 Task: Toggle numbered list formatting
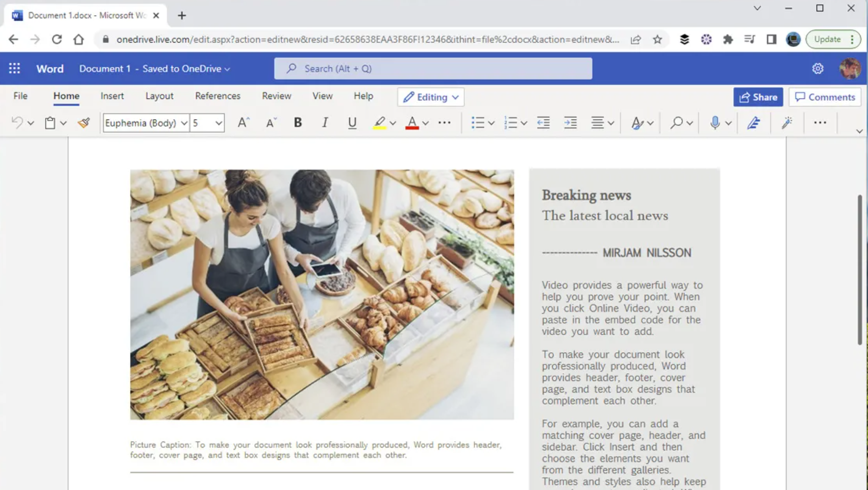511,122
